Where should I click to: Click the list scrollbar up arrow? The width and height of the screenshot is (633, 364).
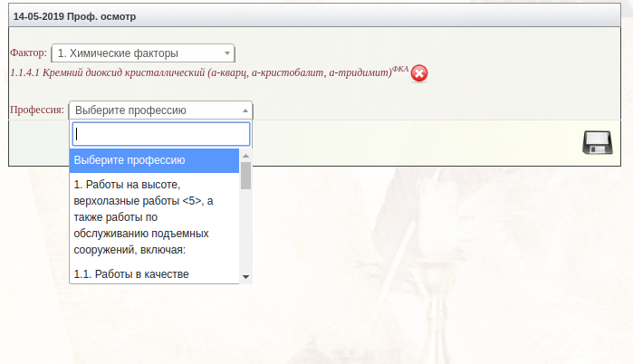click(x=245, y=155)
